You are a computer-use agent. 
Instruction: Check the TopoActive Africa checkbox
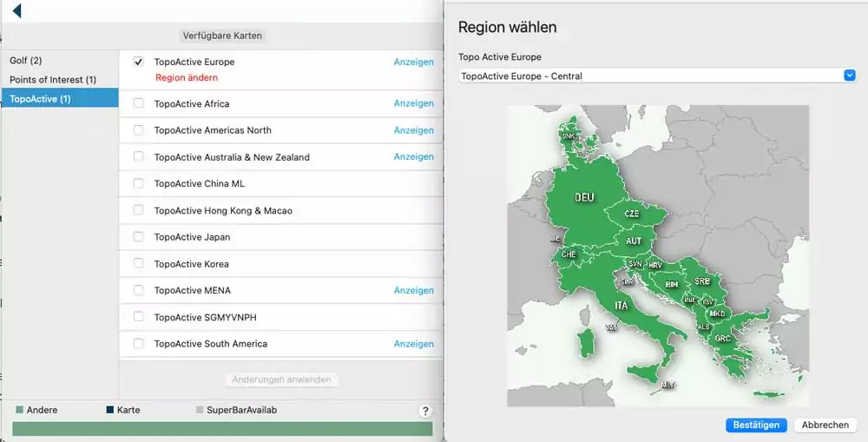(x=138, y=103)
